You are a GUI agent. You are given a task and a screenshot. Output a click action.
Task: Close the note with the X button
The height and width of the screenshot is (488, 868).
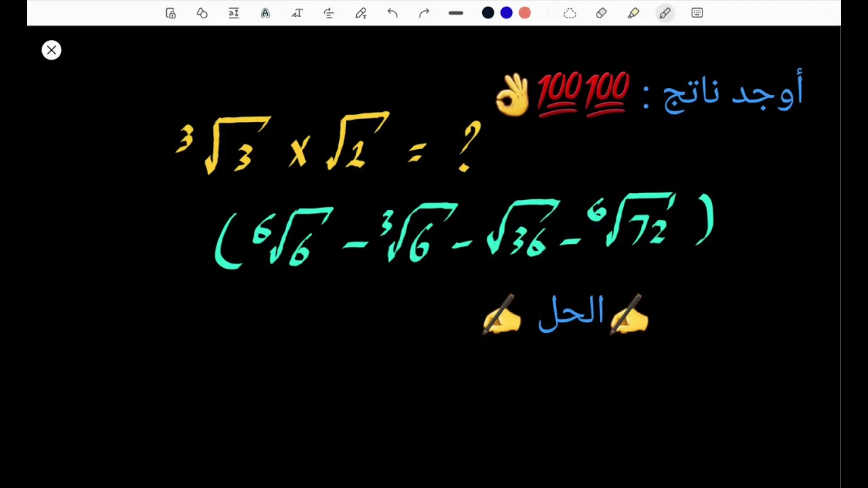(x=52, y=50)
